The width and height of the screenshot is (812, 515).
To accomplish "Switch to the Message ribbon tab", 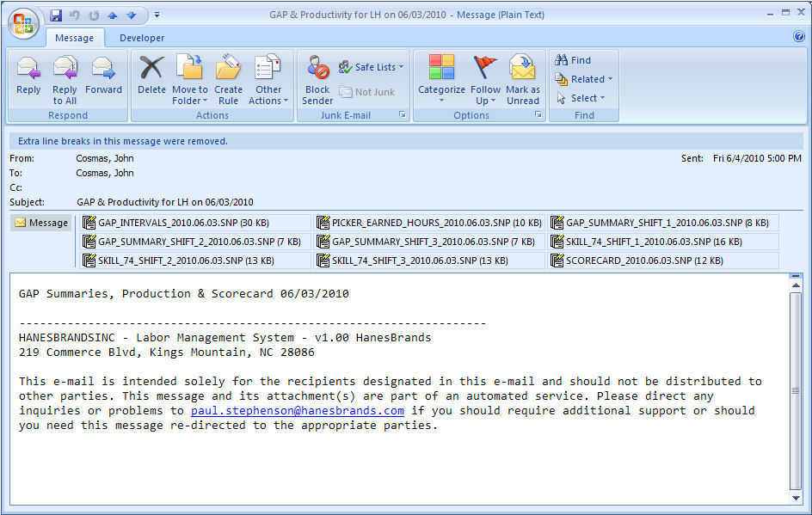I will click(x=75, y=38).
